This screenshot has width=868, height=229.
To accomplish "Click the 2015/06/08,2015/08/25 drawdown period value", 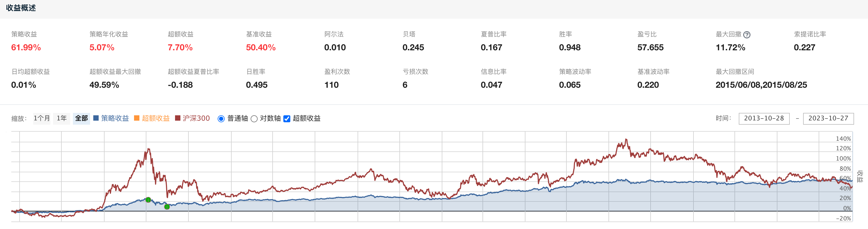I will (x=761, y=85).
